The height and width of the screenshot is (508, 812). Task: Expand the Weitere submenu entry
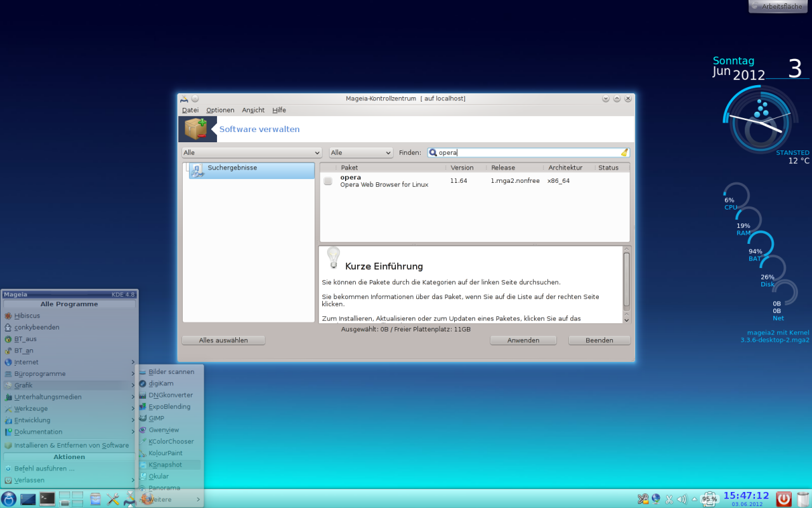[170, 500]
